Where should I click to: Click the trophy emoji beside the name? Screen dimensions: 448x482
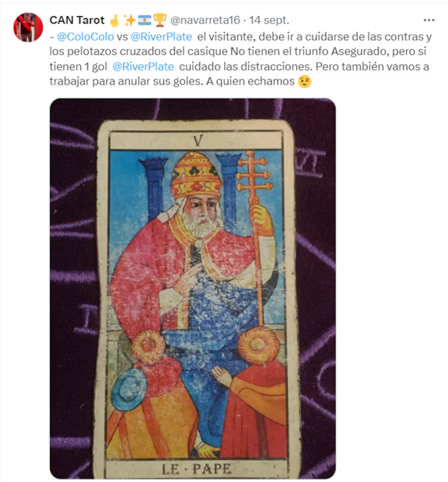pyautogui.click(x=159, y=21)
